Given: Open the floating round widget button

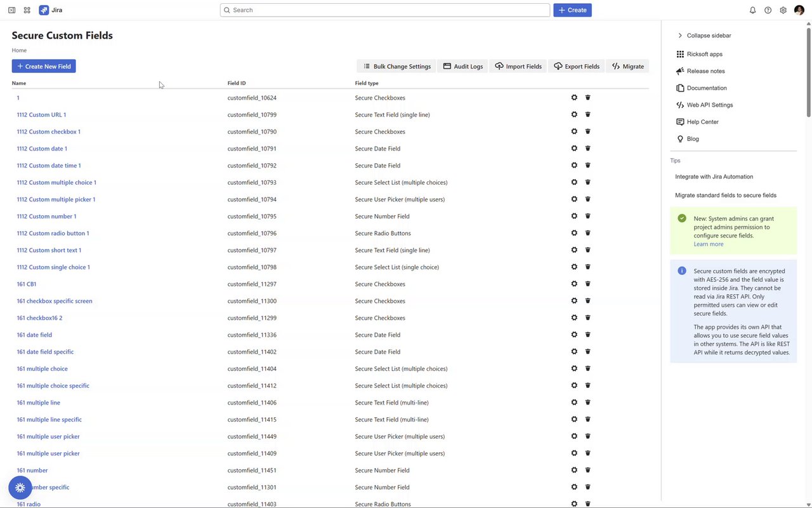Looking at the screenshot, I should pyautogui.click(x=20, y=488).
